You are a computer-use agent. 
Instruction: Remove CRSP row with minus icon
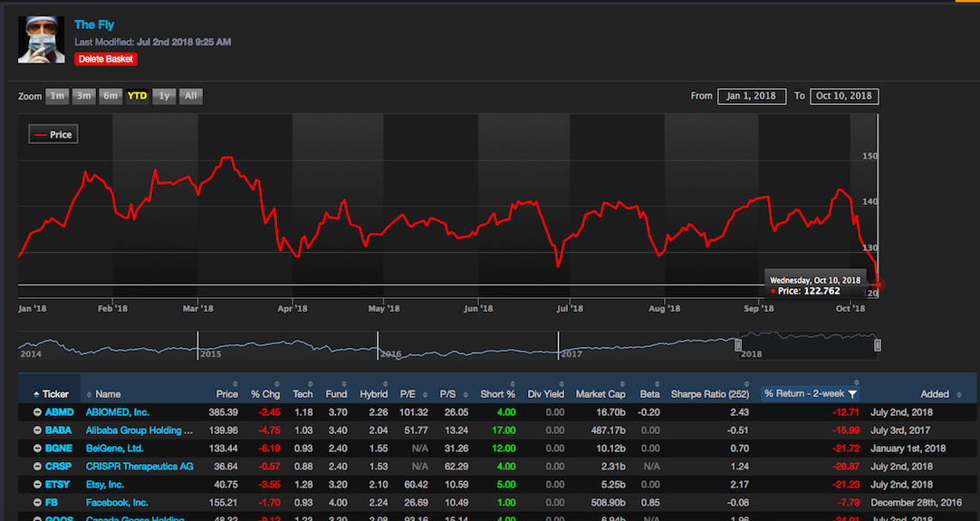(37, 467)
